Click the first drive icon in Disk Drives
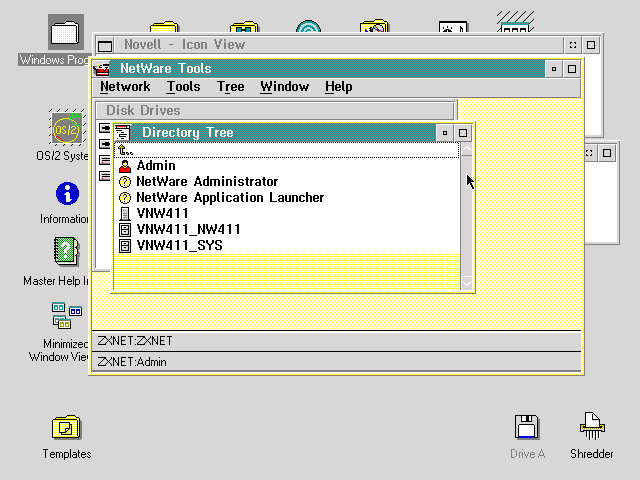 [104, 128]
